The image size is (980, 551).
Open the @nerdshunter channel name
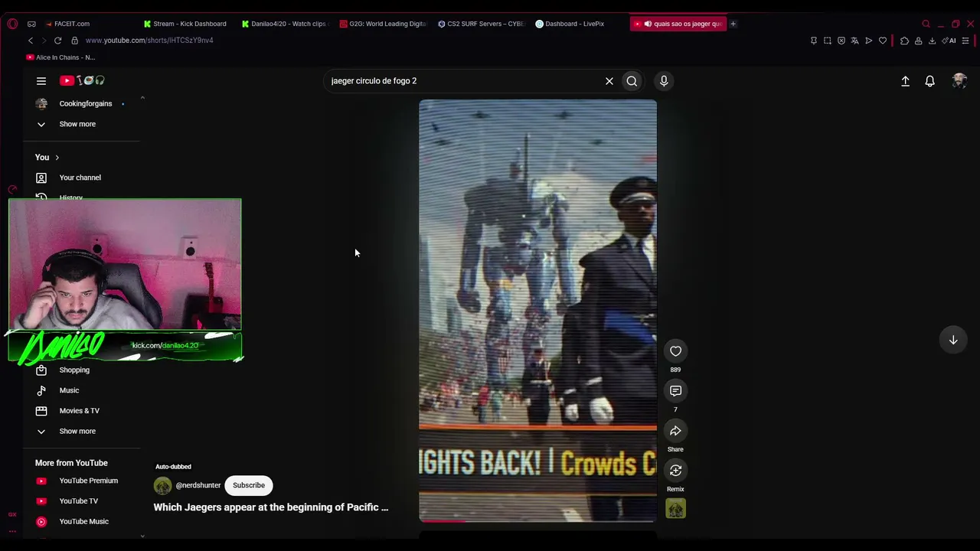click(198, 485)
